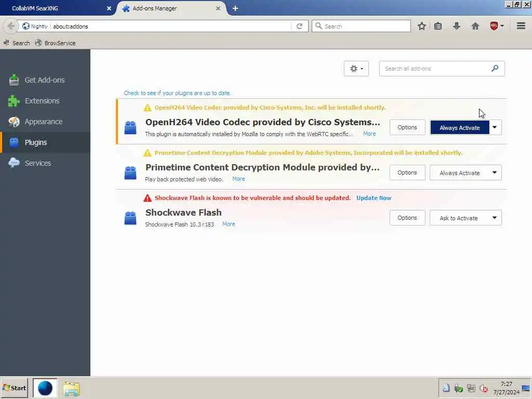This screenshot has width=532, height=399.
Task: Click the bookmark star icon
Action: [421, 26]
